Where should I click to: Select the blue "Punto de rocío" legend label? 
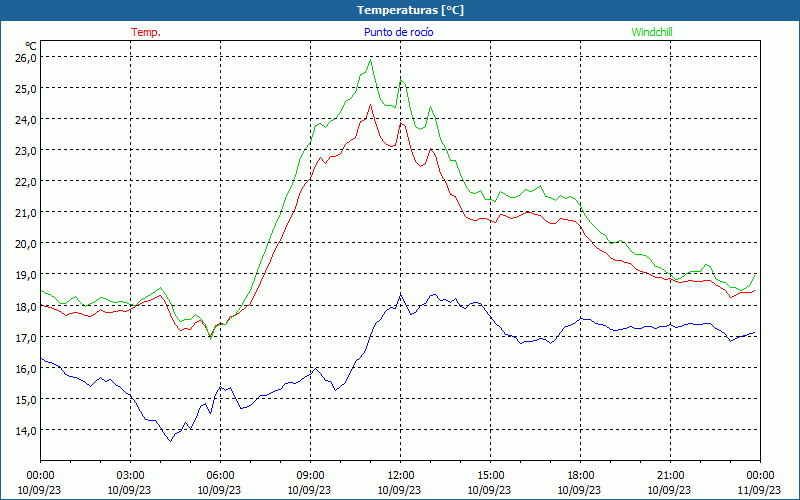pos(398,32)
